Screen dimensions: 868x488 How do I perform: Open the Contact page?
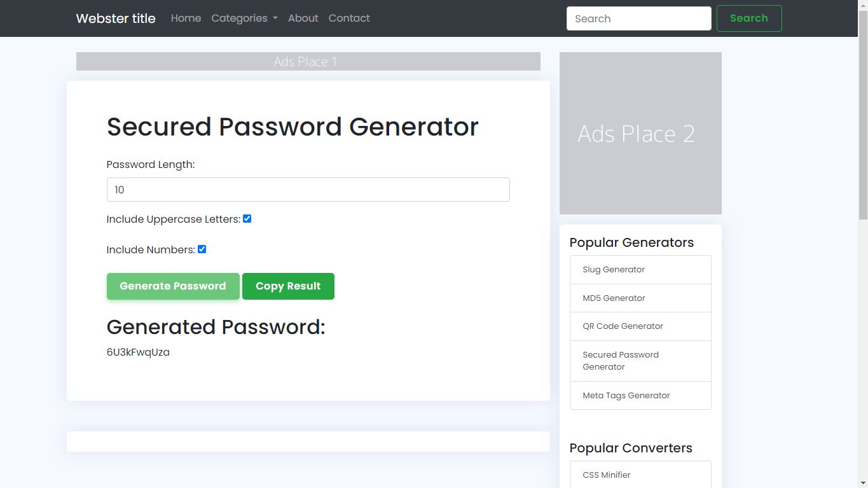coord(349,18)
